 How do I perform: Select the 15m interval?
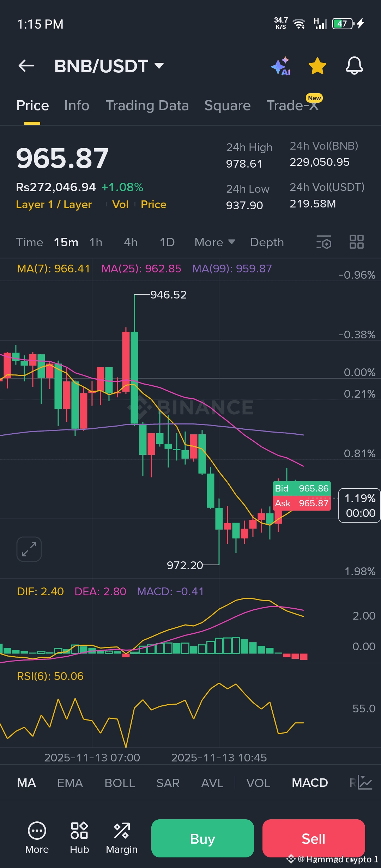click(66, 242)
